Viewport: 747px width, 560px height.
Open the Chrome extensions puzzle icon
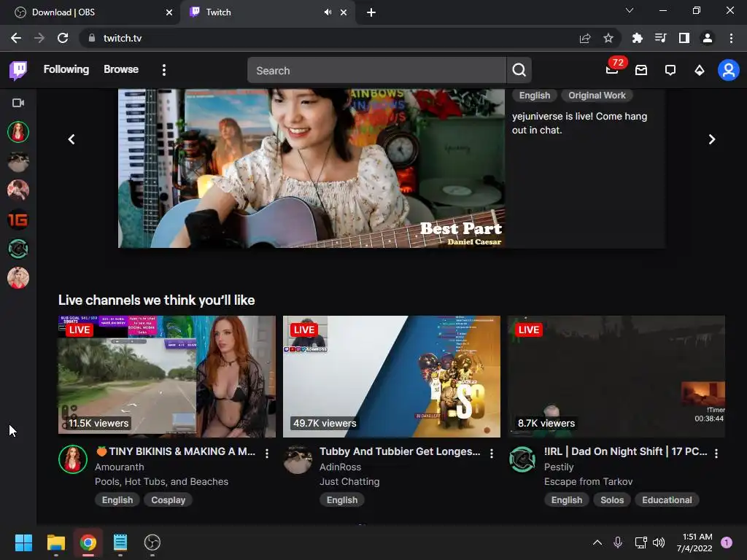pyautogui.click(x=638, y=38)
